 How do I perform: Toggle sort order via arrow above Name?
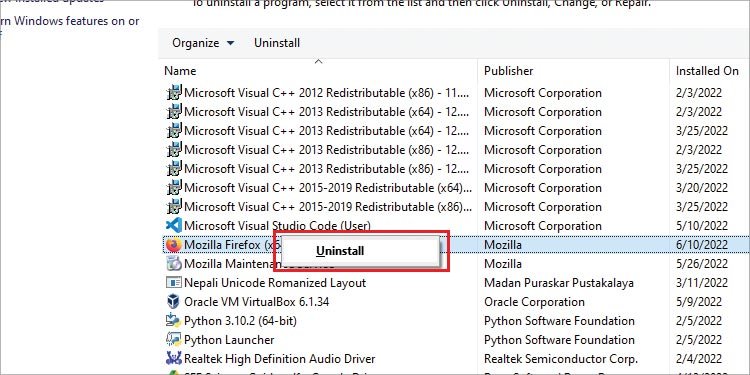coord(319,61)
